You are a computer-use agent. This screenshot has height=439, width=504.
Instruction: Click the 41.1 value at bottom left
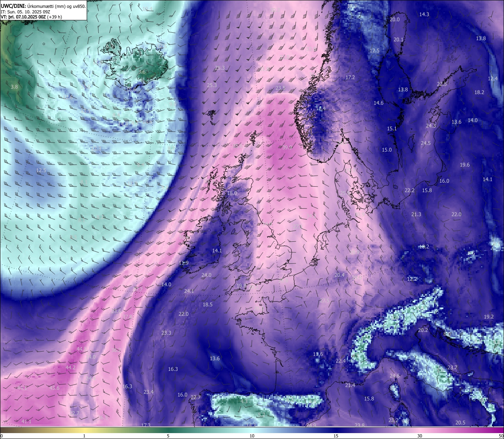(26, 421)
